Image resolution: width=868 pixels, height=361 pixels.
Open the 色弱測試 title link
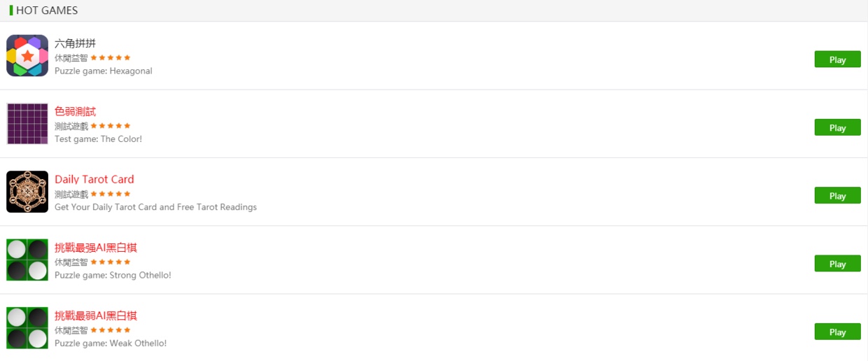click(x=75, y=111)
